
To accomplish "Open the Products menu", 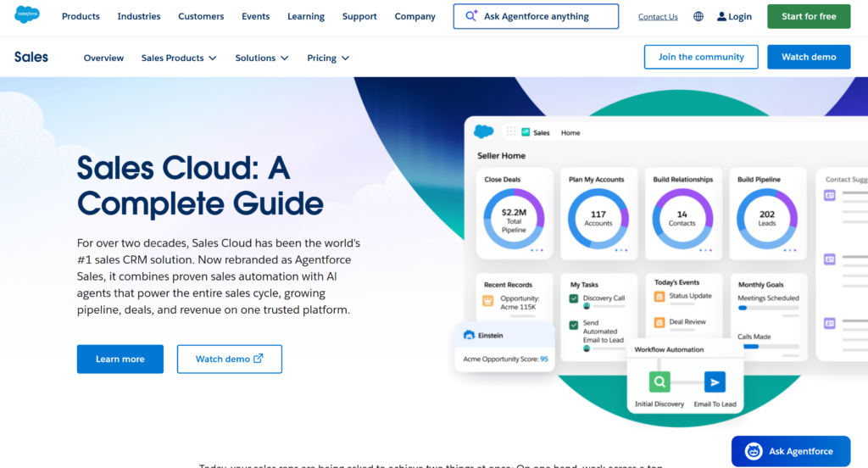I will pos(81,16).
